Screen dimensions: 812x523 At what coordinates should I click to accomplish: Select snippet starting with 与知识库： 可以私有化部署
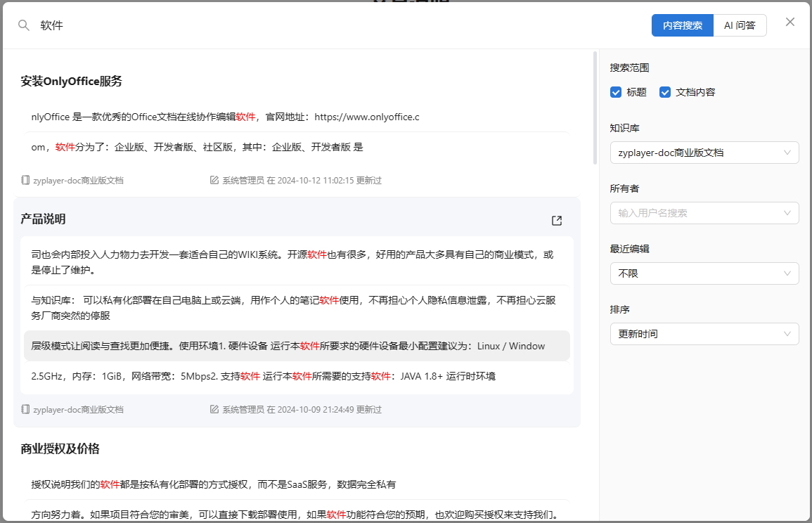(297, 308)
